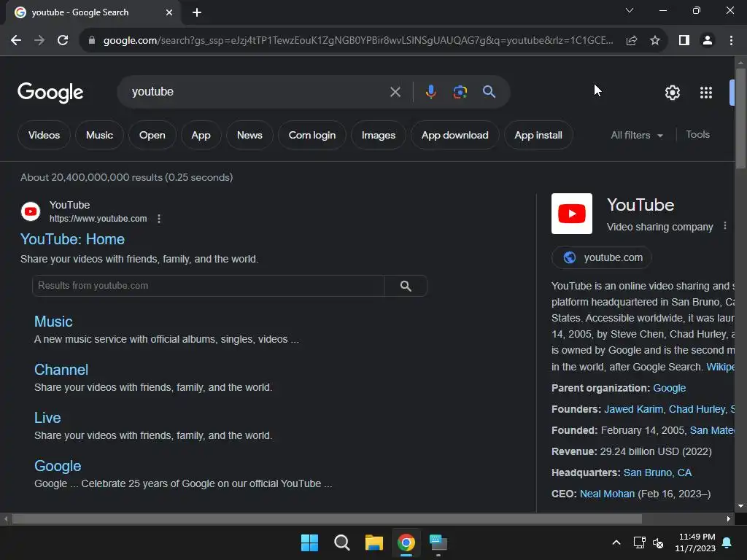Open a new tab with the plus button
747x560 pixels.
[197, 12]
